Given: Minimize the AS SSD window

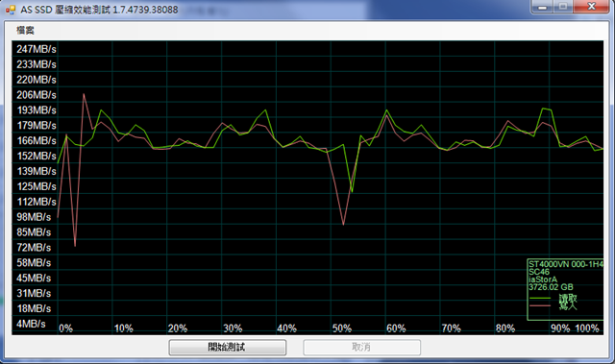Looking at the screenshot, I should pos(542,7).
